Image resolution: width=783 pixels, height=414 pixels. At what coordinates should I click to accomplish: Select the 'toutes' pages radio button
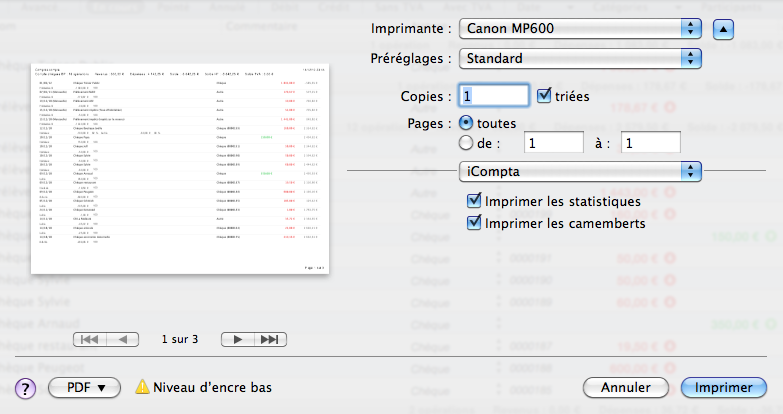click(466, 122)
